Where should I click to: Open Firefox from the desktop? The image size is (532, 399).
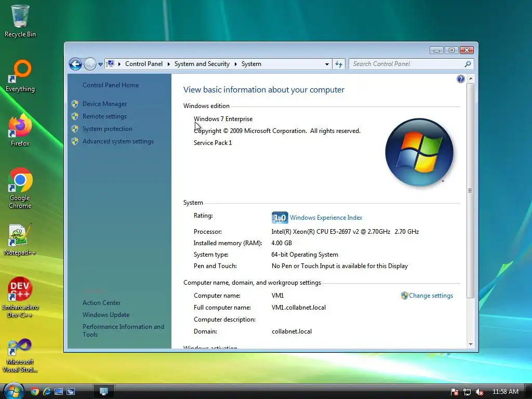[x=20, y=129]
